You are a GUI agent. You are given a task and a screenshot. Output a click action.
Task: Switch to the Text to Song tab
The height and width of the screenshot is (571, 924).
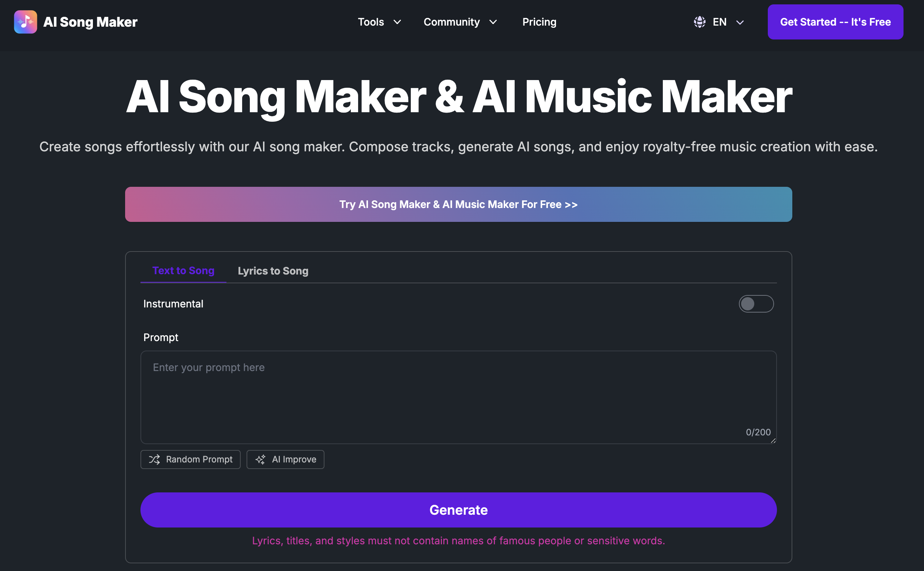[183, 271]
